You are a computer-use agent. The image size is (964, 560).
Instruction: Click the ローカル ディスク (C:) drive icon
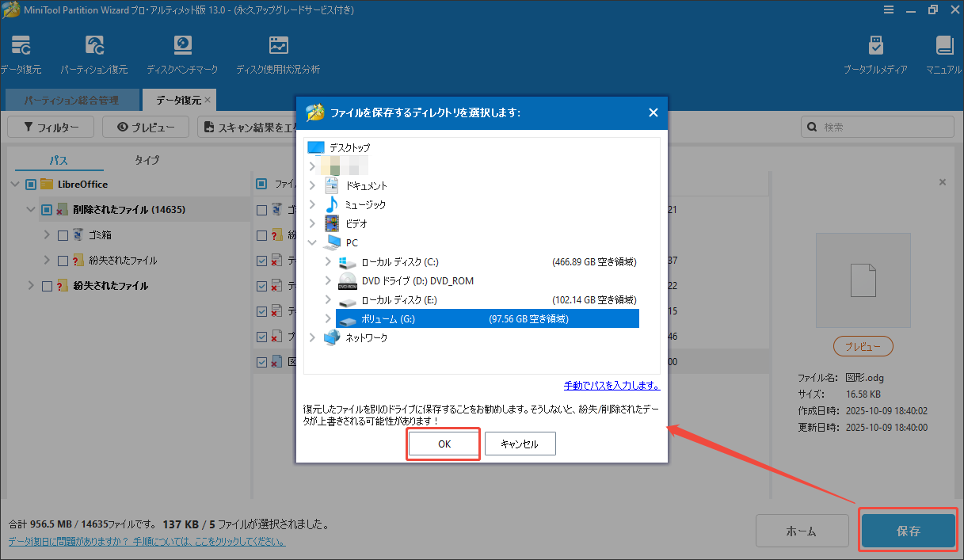pyautogui.click(x=348, y=261)
